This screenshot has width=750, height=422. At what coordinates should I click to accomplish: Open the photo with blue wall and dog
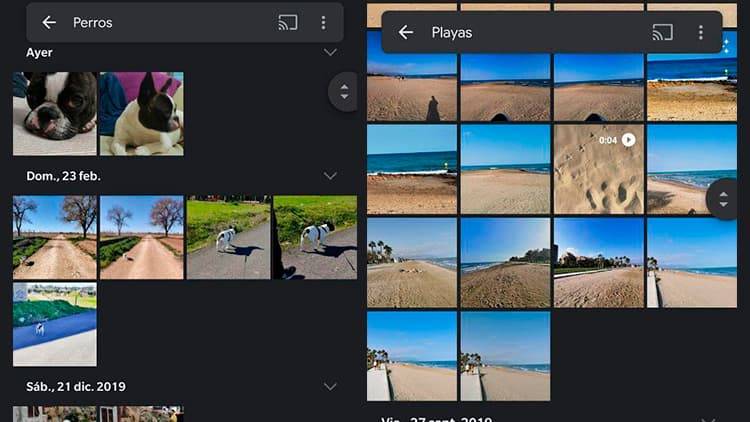click(x=55, y=324)
